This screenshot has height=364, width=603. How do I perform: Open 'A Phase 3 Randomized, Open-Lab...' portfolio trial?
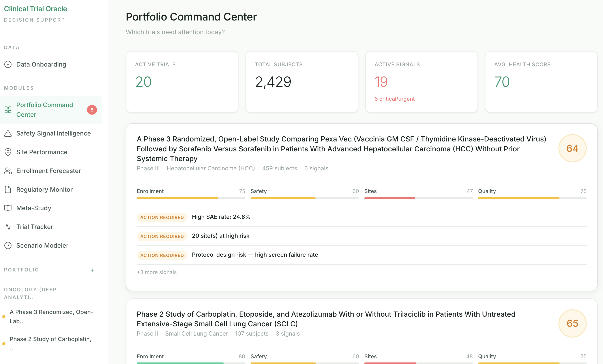(51, 317)
